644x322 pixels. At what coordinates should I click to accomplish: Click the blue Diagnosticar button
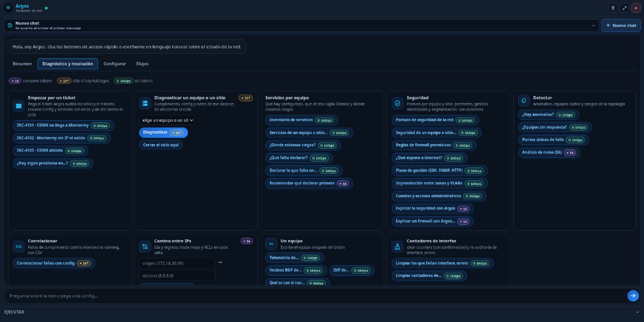point(163,133)
